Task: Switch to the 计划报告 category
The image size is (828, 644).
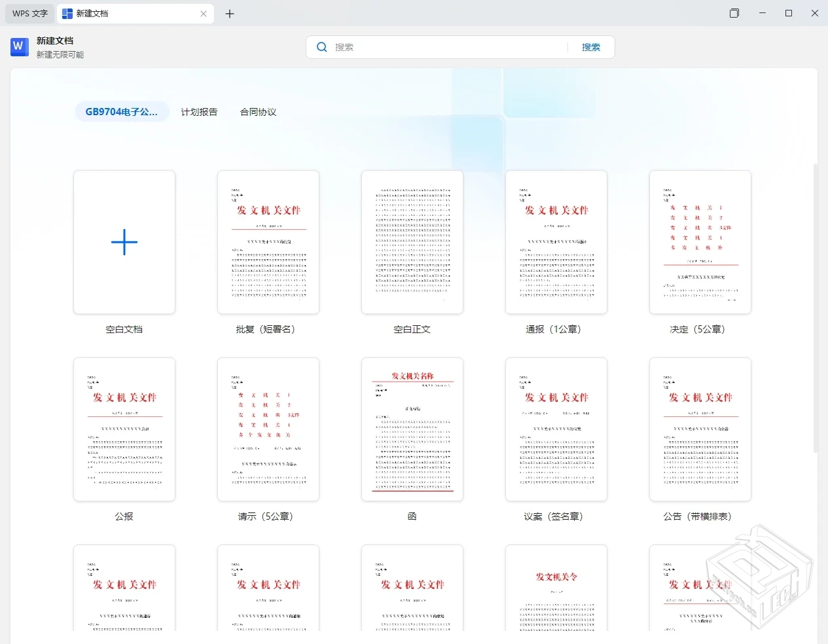Action: pyautogui.click(x=199, y=111)
